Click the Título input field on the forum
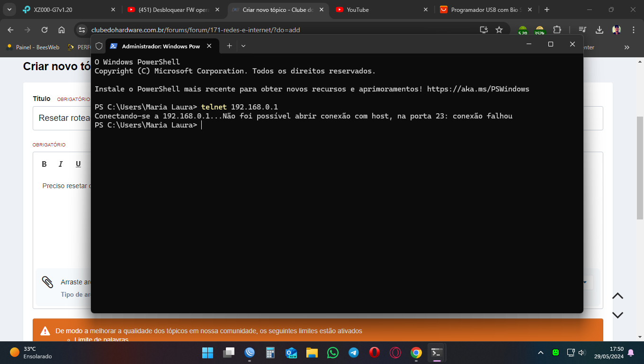This screenshot has width=644, height=364. (x=318, y=118)
